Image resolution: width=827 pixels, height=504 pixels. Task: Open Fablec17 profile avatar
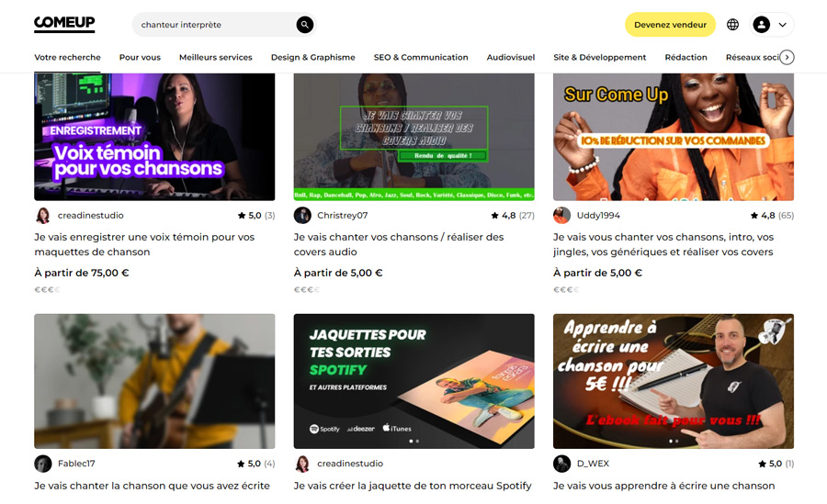pyautogui.click(x=42, y=464)
